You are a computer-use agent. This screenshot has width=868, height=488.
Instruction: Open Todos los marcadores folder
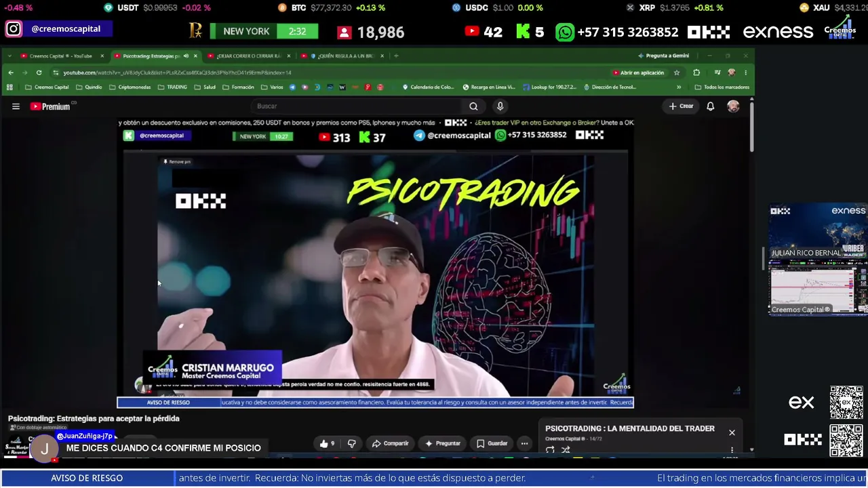722,87
